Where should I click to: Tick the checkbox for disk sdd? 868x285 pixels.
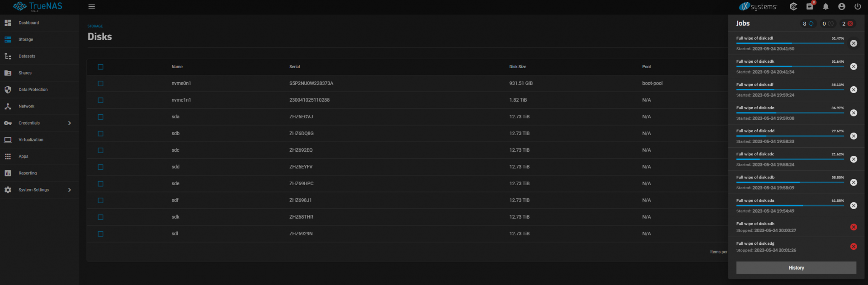(x=100, y=167)
